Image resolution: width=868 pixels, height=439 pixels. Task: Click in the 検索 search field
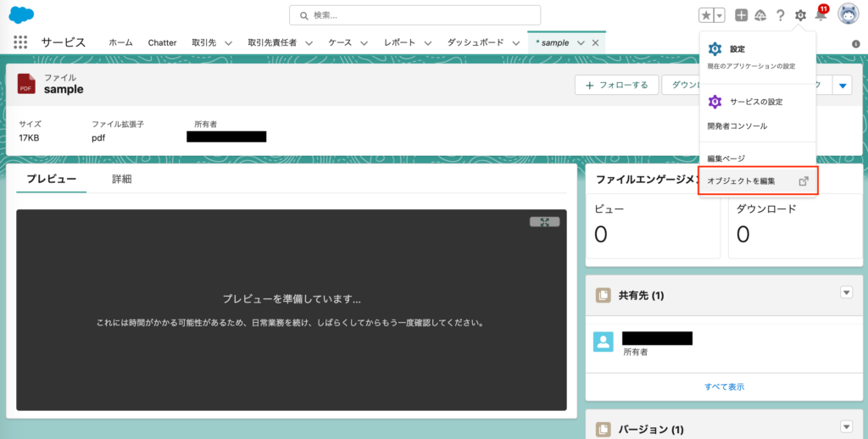coord(415,15)
